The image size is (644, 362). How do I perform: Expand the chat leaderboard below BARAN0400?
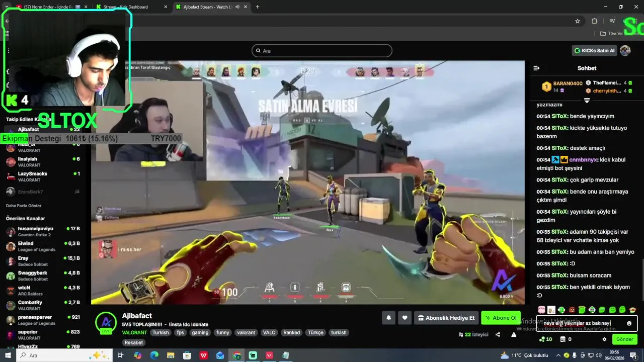point(587,101)
